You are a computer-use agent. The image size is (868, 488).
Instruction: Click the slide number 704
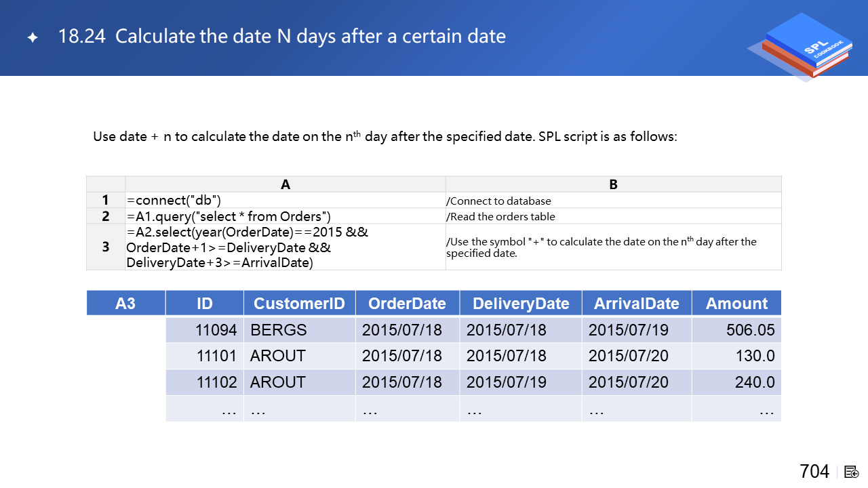coord(814,471)
